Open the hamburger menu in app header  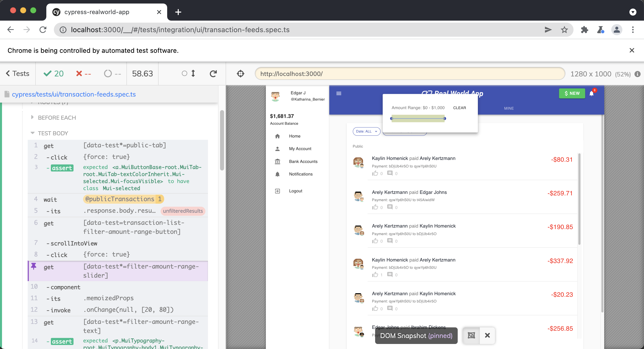pyautogui.click(x=339, y=94)
